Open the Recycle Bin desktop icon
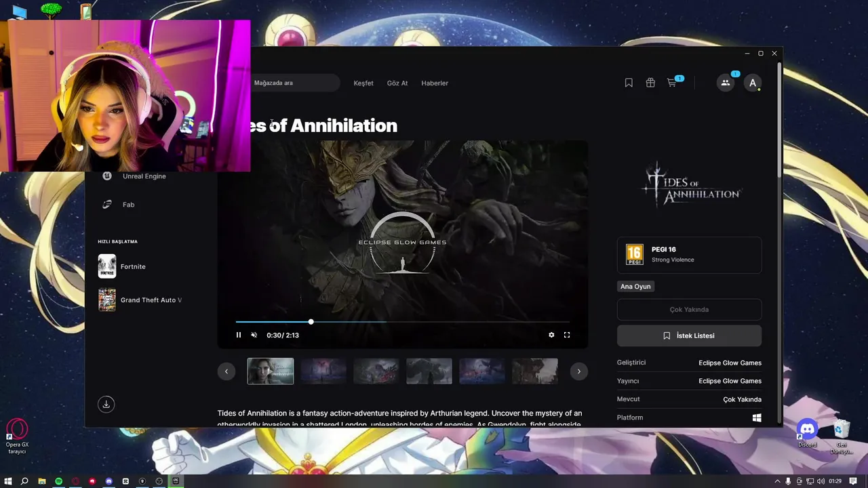 click(842, 436)
